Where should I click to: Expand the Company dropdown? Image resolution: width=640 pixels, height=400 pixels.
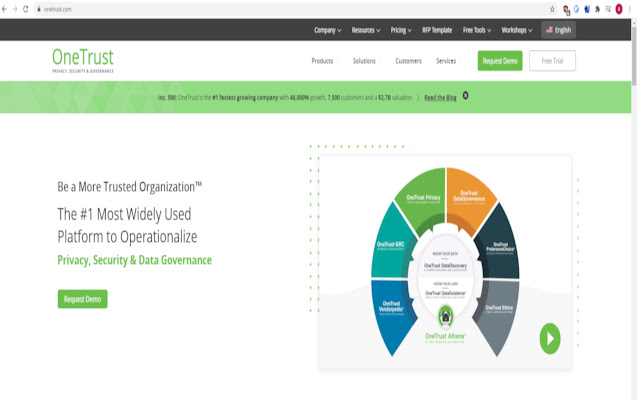(x=327, y=30)
